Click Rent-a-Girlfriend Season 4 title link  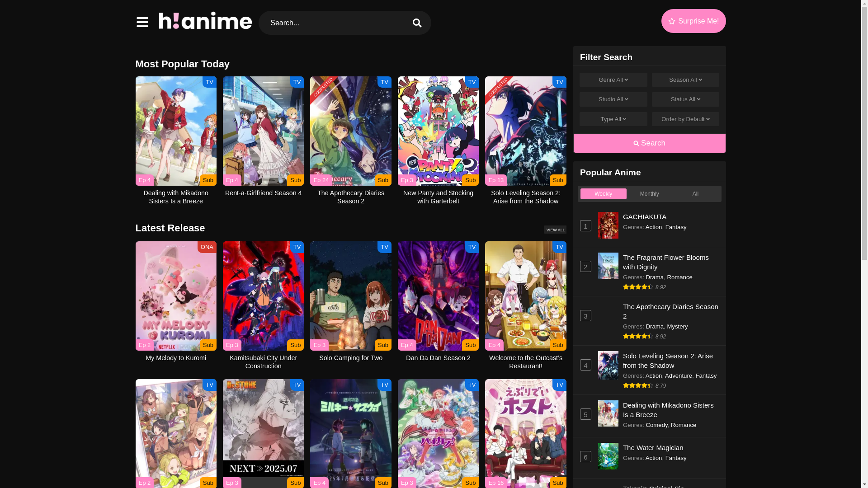(x=263, y=193)
